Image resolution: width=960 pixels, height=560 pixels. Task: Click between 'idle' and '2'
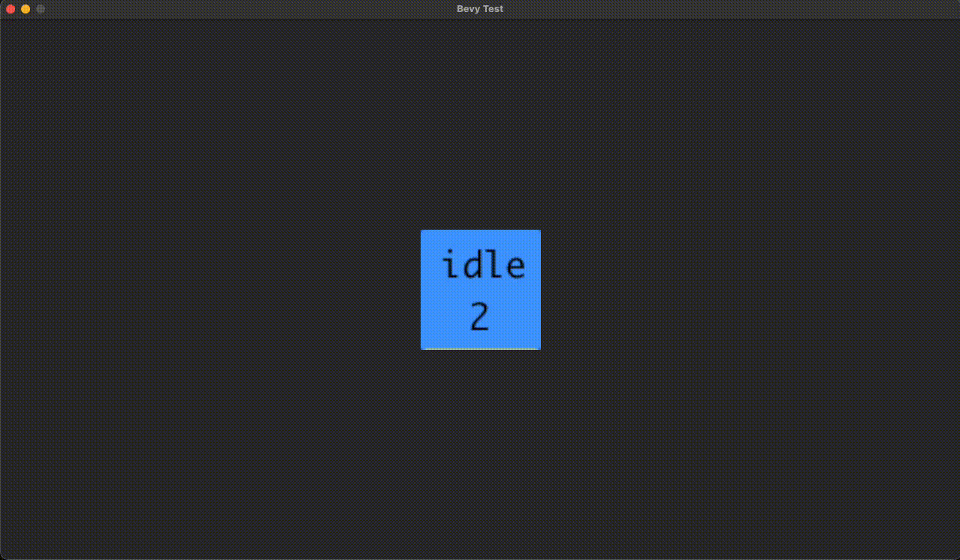pyautogui.click(x=481, y=291)
